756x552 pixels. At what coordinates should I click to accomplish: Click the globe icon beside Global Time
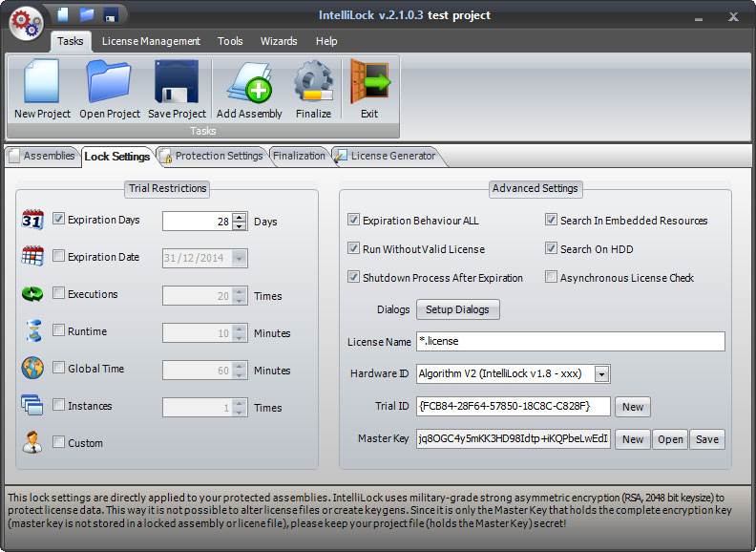point(32,369)
